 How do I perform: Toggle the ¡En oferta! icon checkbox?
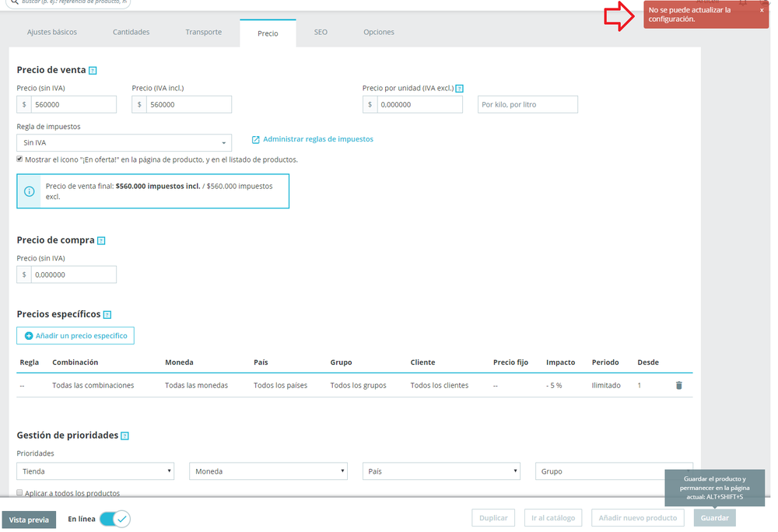click(x=19, y=159)
